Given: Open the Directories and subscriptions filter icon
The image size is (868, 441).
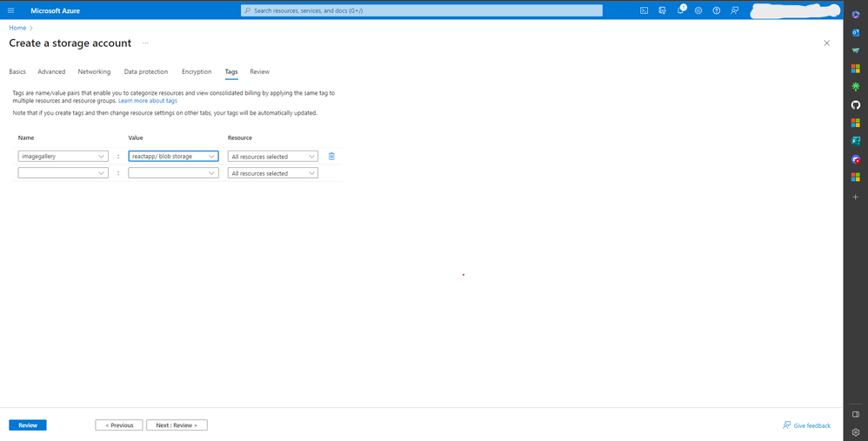Looking at the screenshot, I should click(x=662, y=10).
